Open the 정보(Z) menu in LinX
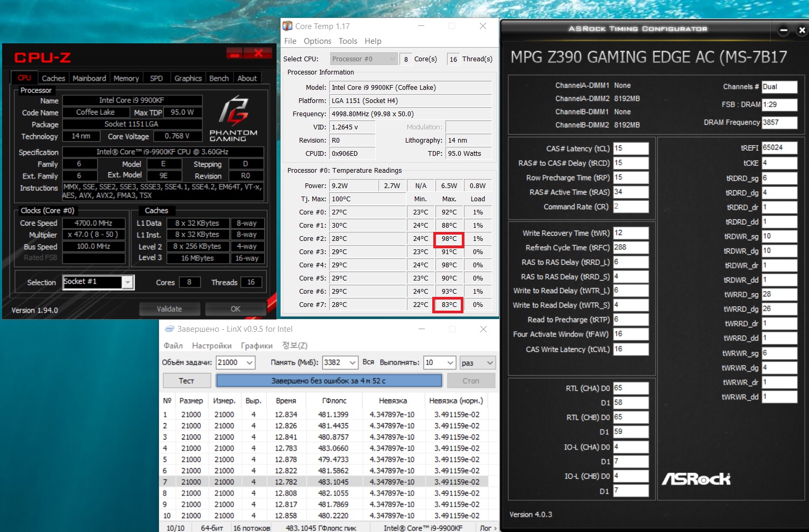 [295, 346]
